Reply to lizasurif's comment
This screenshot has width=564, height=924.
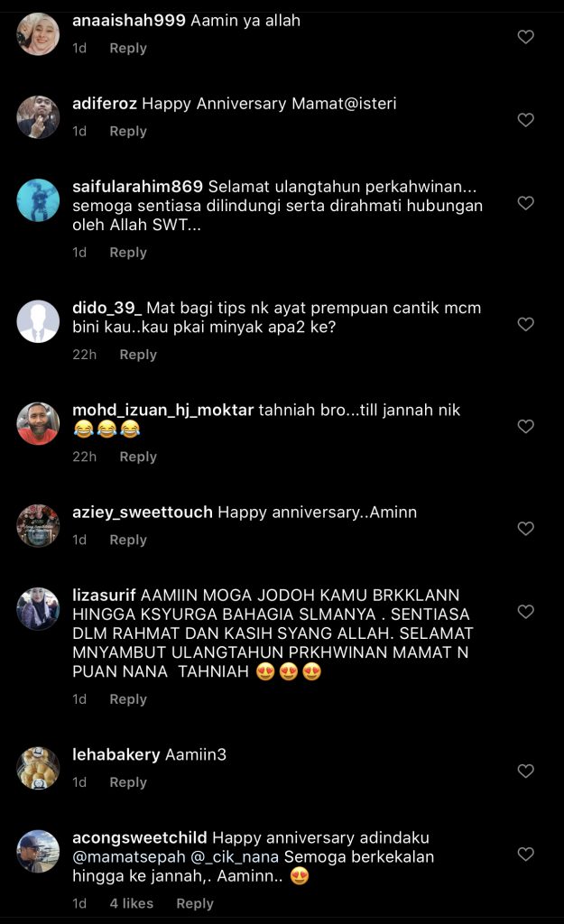(x=128, y=699)
